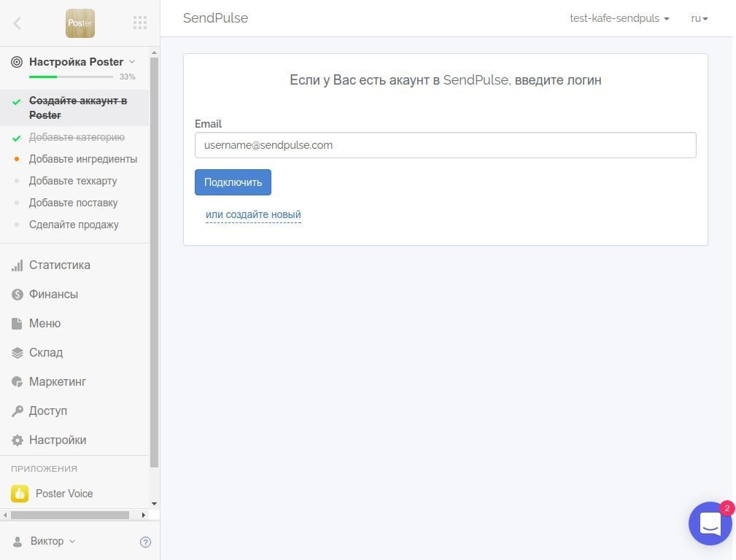
Task: Open Маркетинг section
Action: (x=58, y=381)
